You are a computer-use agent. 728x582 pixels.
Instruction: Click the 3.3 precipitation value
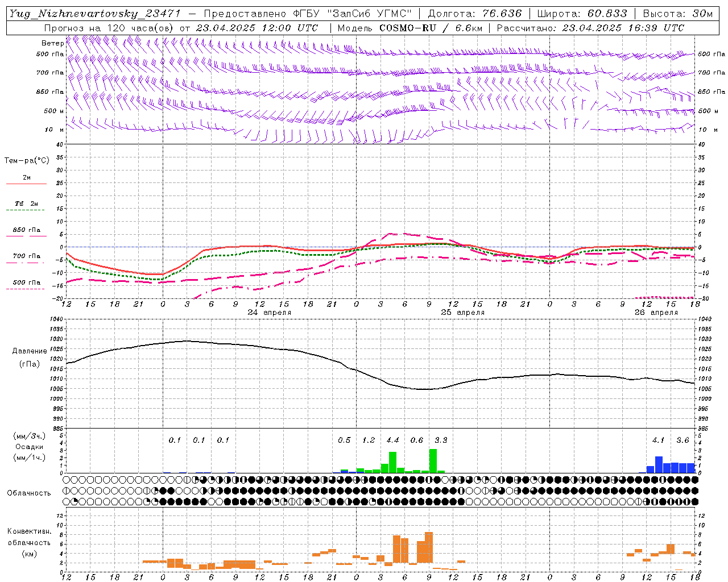tap(441, 440)
